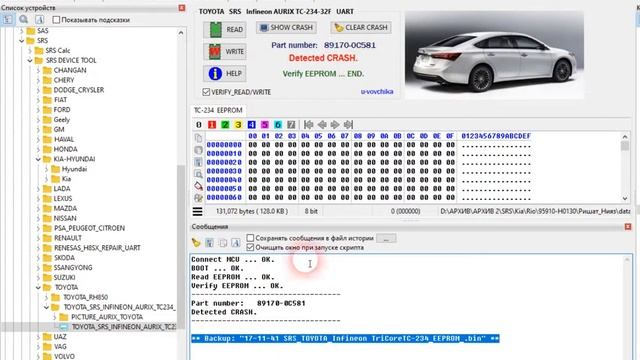Expand the SAS folder
This screenshot has width=640, height=360.
[22, 31]
